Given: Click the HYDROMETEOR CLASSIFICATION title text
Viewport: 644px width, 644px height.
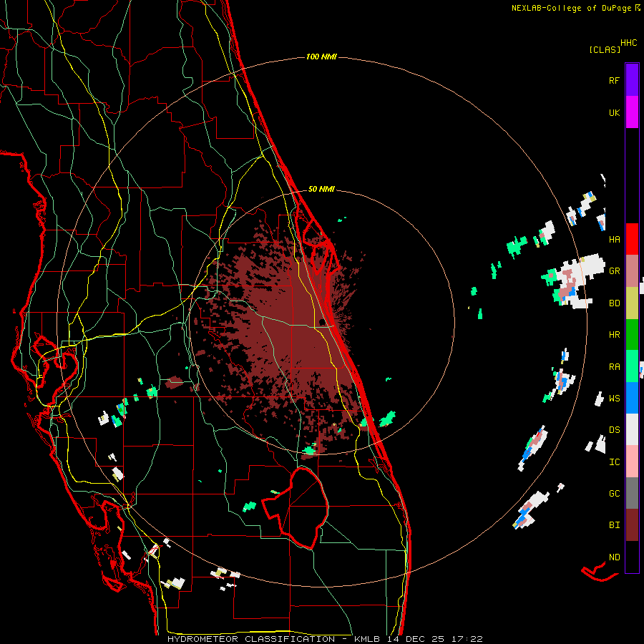Looking at the screenshot, I should coord(251,639).
